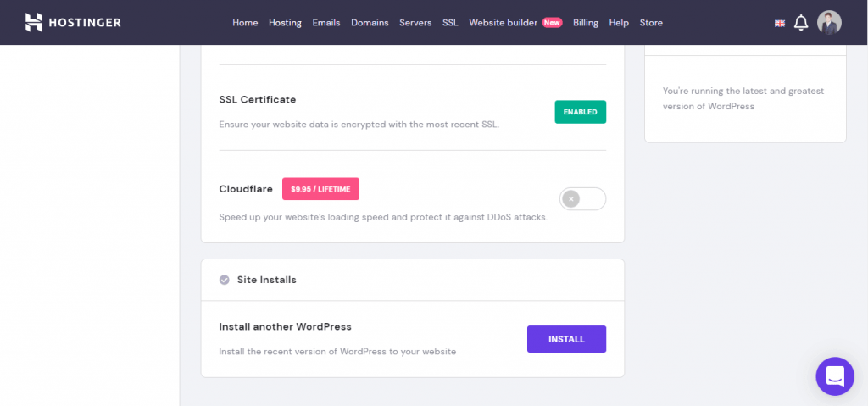Open Website builder in the navigation
This screenshot has height=406, width=868.
coord(504,23)
